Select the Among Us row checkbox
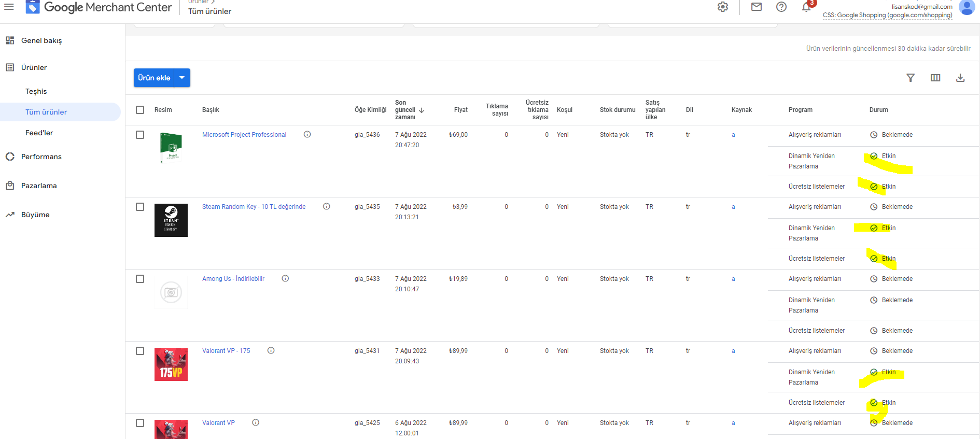The width and height of the screenshot is (980, 439). tap(140, 279)
